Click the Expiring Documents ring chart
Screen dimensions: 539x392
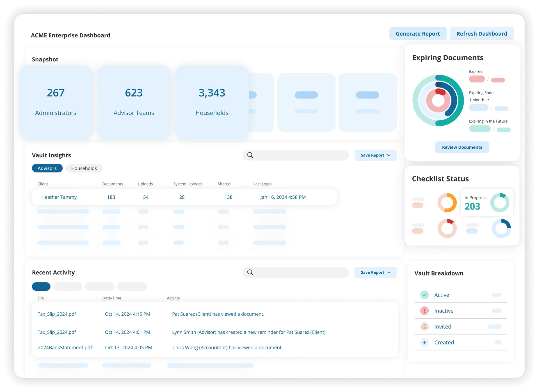tap(438, 100)
